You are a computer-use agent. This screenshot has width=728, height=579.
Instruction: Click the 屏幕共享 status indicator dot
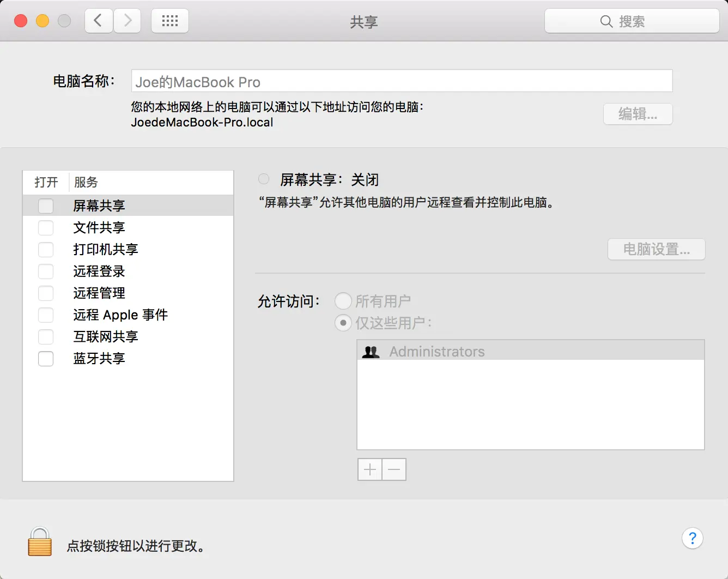point(264,179)
